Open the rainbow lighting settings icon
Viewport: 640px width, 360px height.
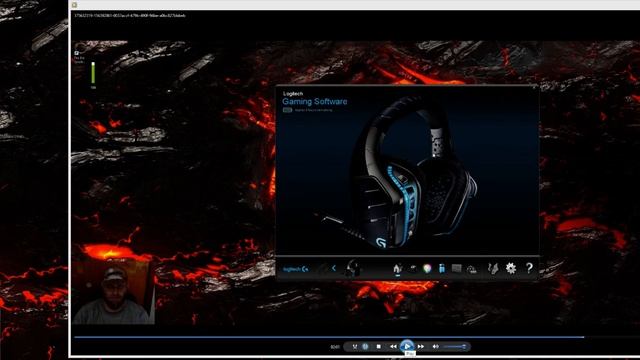click(x=427, y=268)
